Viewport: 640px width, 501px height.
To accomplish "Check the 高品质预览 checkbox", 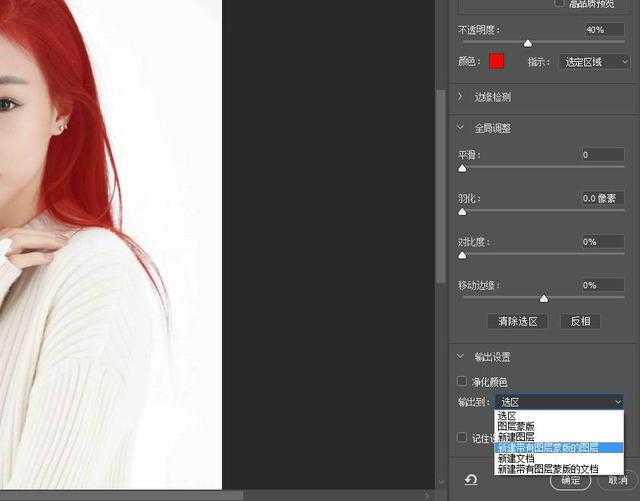I will (559, 4).
